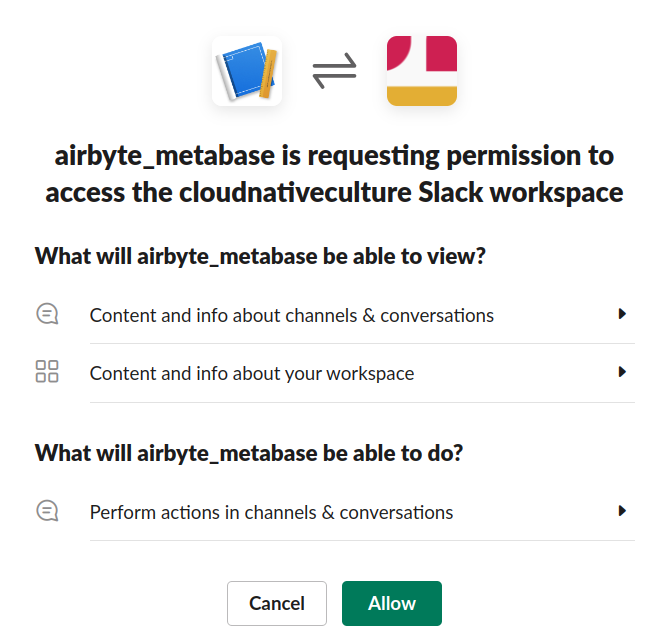Click the 'Slack workspace' text in the heading
664x639 pixels.
tap(521, 193)
